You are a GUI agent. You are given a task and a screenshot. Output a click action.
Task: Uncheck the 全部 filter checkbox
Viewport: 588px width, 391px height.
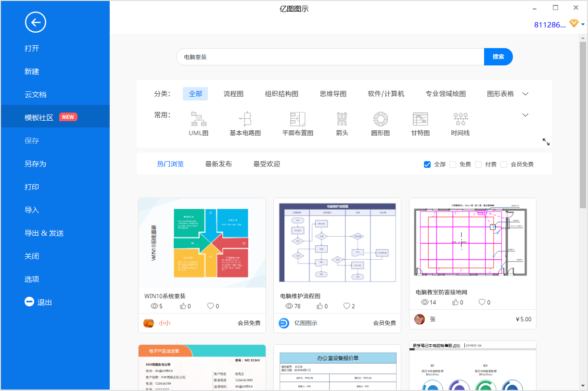427,164
